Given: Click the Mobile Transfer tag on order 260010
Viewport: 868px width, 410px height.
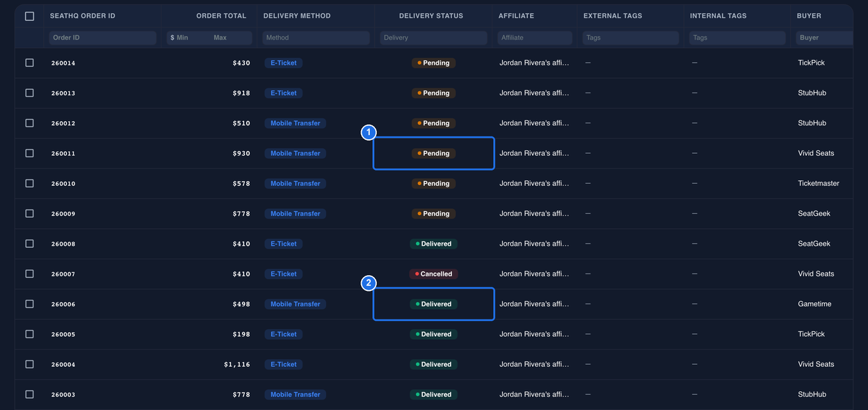Looking at the screenshot, I should point(295,183).
